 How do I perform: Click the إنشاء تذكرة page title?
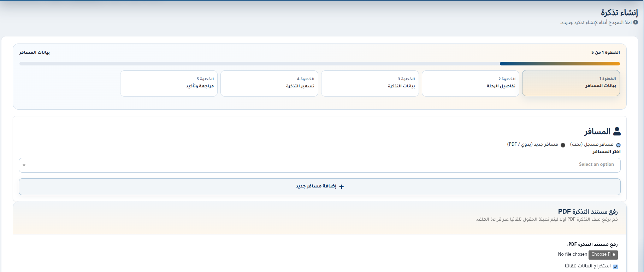coord(619,13)
